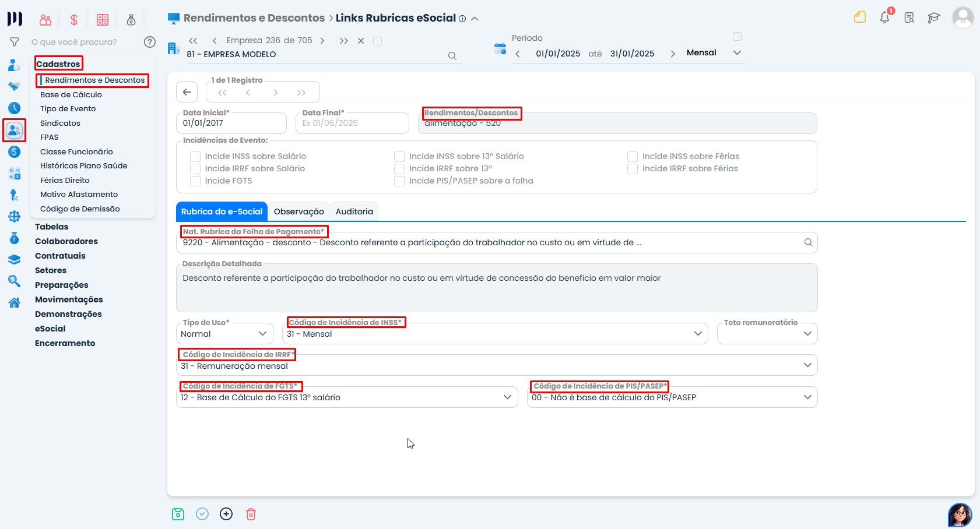This screenshot has height=529, width=980.
Task: Clear the company selection with X
Action: 361,41
